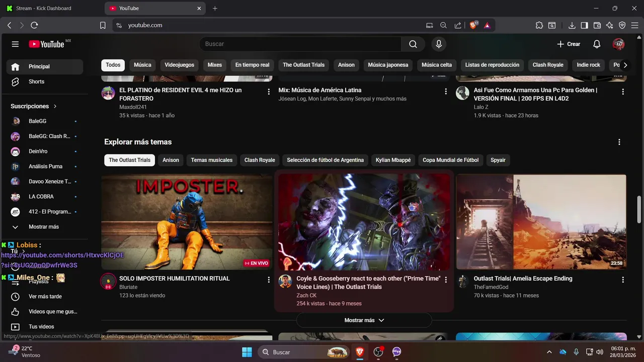Open Explorar más temas section options

[619, 142]
